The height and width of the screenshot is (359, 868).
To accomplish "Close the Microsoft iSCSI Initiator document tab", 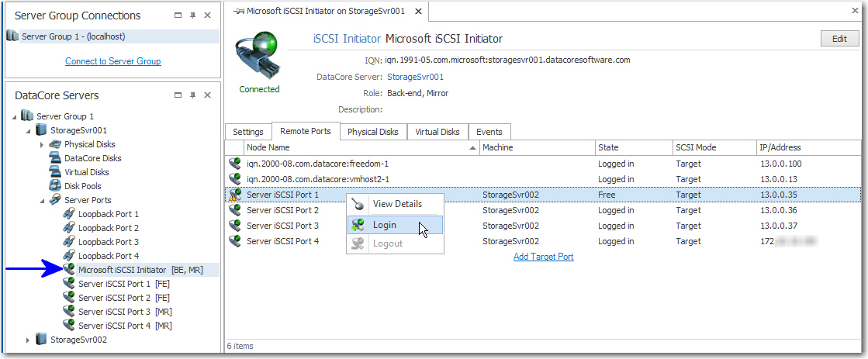I will pos(418,11).
